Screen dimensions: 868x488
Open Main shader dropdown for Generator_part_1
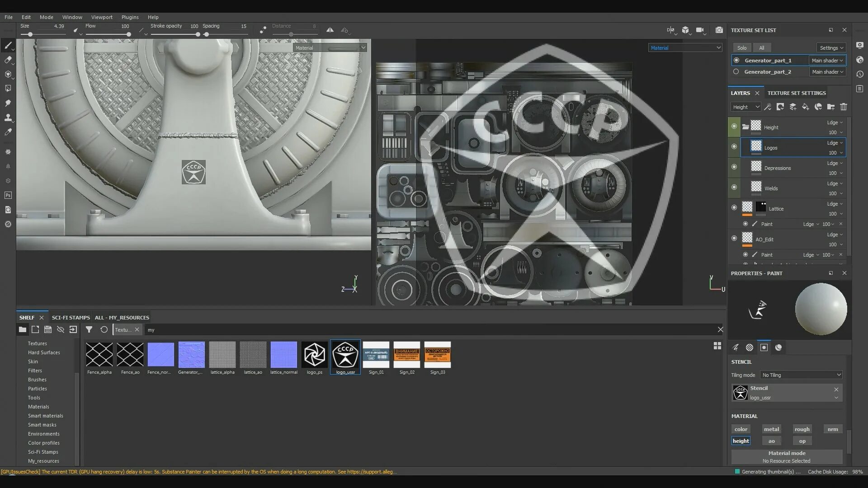point(827,61)
